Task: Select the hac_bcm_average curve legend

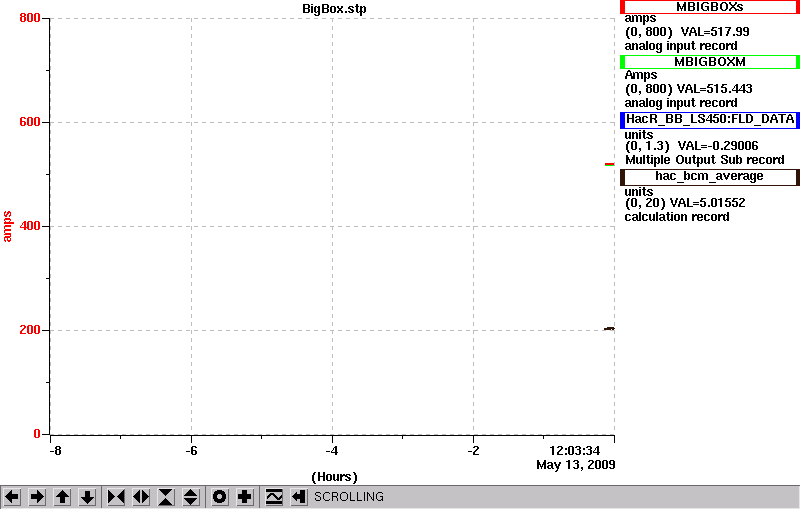Action: click(710, 176)
